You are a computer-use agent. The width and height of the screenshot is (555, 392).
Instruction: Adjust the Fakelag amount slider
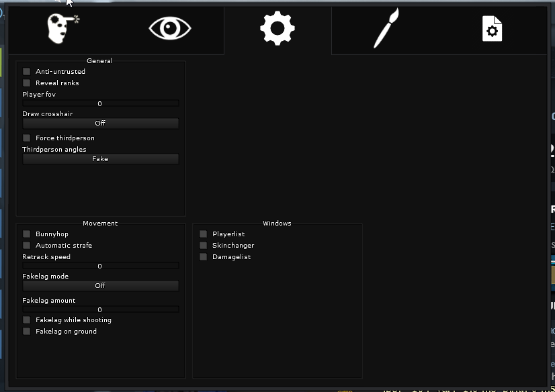pos(101,309)
